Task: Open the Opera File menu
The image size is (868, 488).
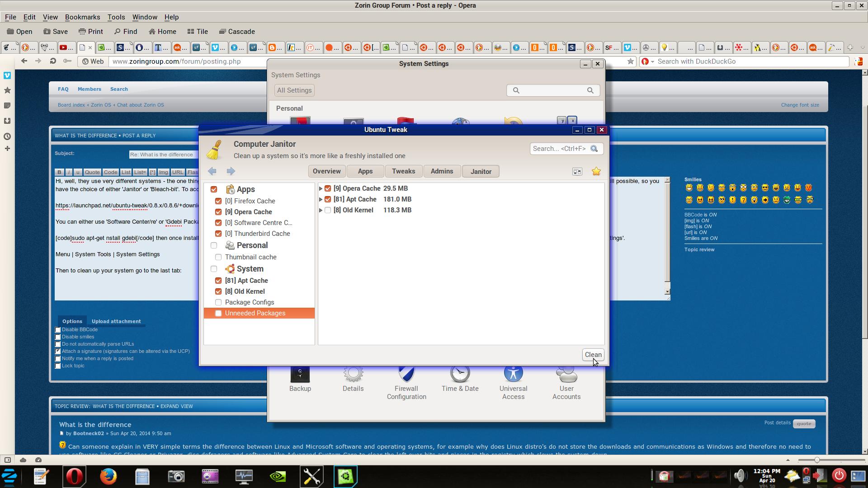Action: (10, 17)
